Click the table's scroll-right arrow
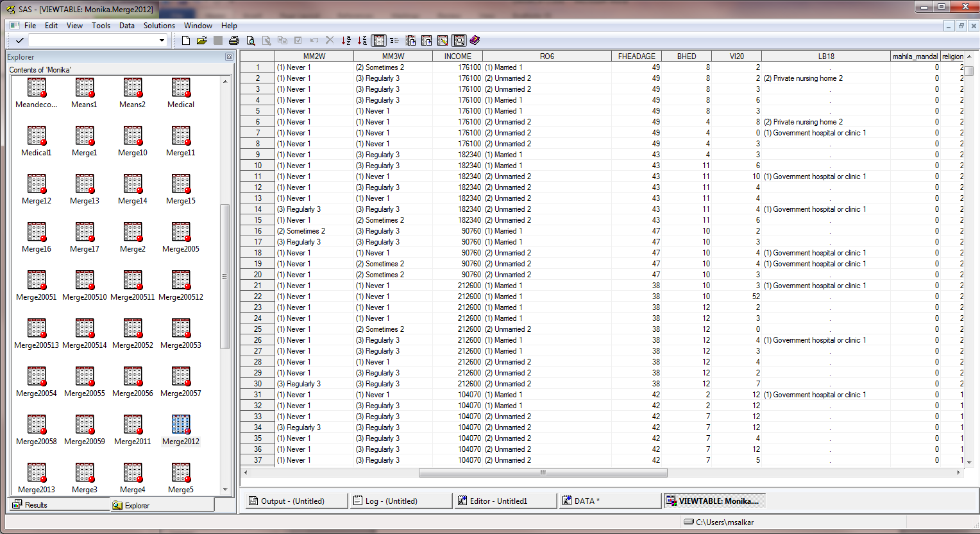 [x=958, y=472]
